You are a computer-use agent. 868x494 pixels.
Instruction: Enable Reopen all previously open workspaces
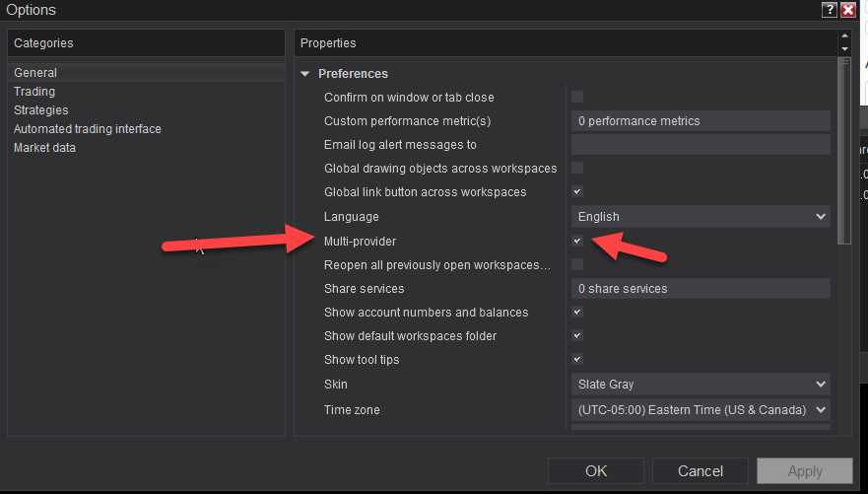577,264
